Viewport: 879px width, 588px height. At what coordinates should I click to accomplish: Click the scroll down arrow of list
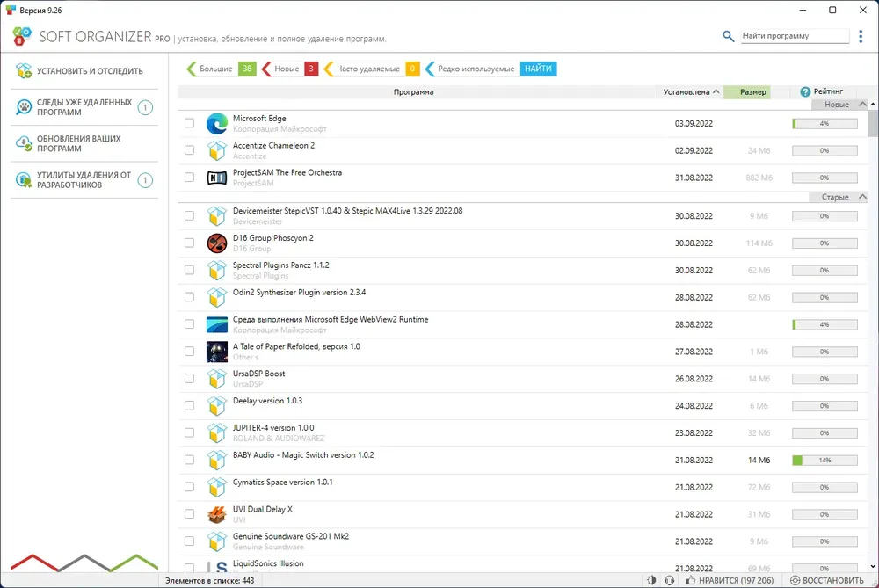873,567
